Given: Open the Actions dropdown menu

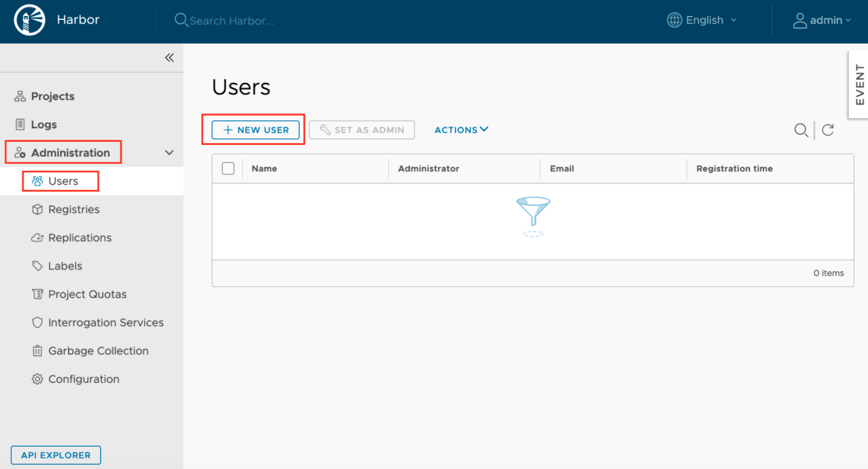Looking at the screenshot, I should (x=461, y=130).
